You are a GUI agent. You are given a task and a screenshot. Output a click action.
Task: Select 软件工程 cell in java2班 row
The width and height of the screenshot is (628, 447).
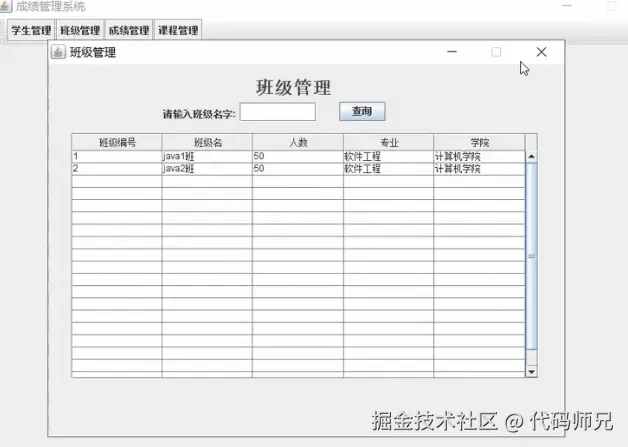pyautogui.click(x=388, y=169)
